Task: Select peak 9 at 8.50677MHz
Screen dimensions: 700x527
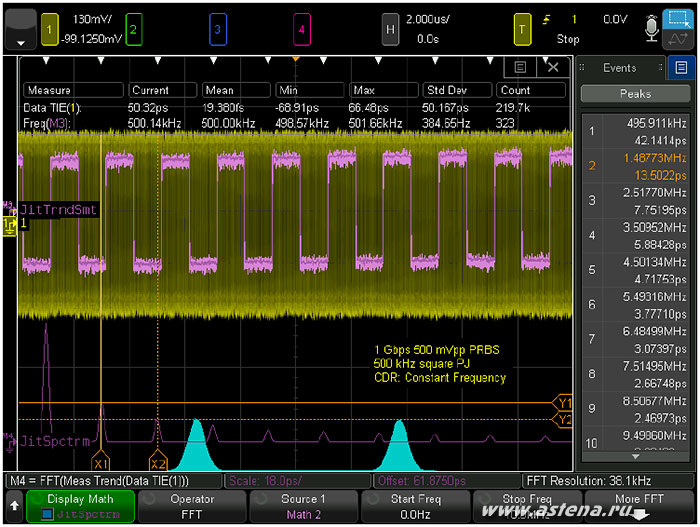Action: click(x=636, y=409)
